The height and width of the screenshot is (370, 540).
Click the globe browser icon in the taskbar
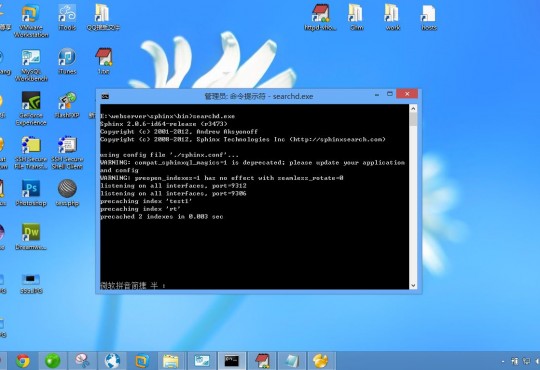112,361
